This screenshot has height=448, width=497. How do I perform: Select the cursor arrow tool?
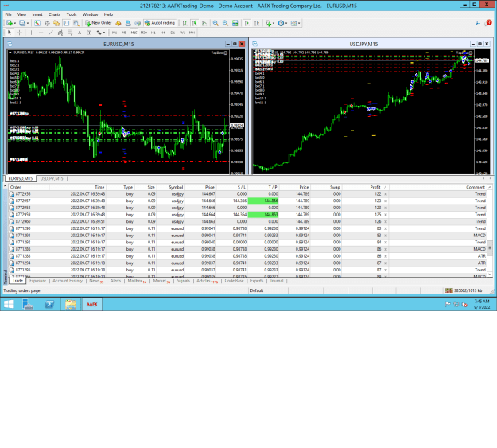click(x=10, y=33)
